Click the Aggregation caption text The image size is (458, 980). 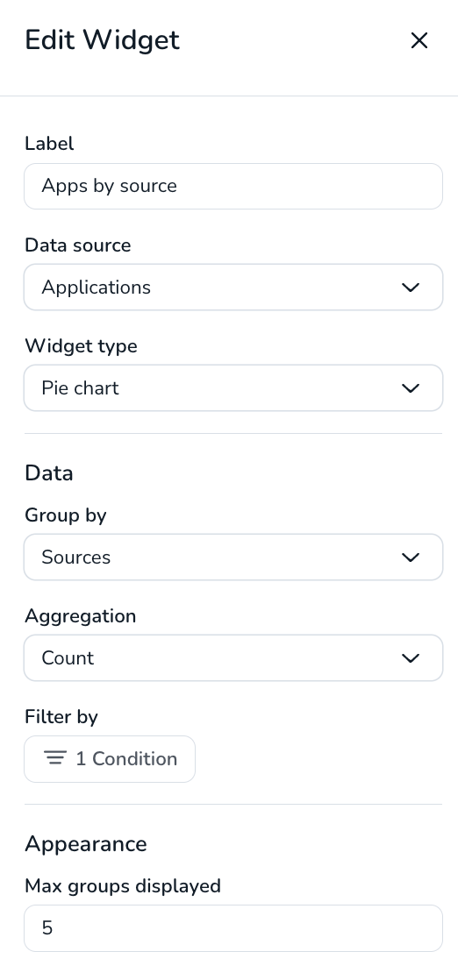[x=80, y=616]
